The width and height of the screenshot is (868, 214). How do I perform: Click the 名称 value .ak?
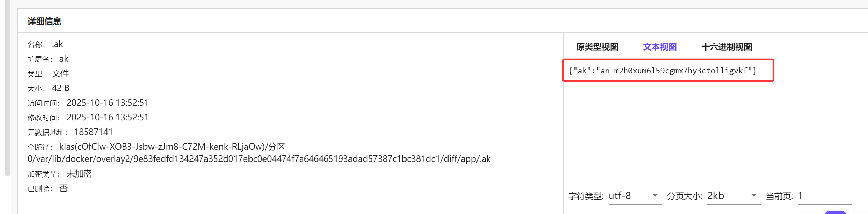57,44
